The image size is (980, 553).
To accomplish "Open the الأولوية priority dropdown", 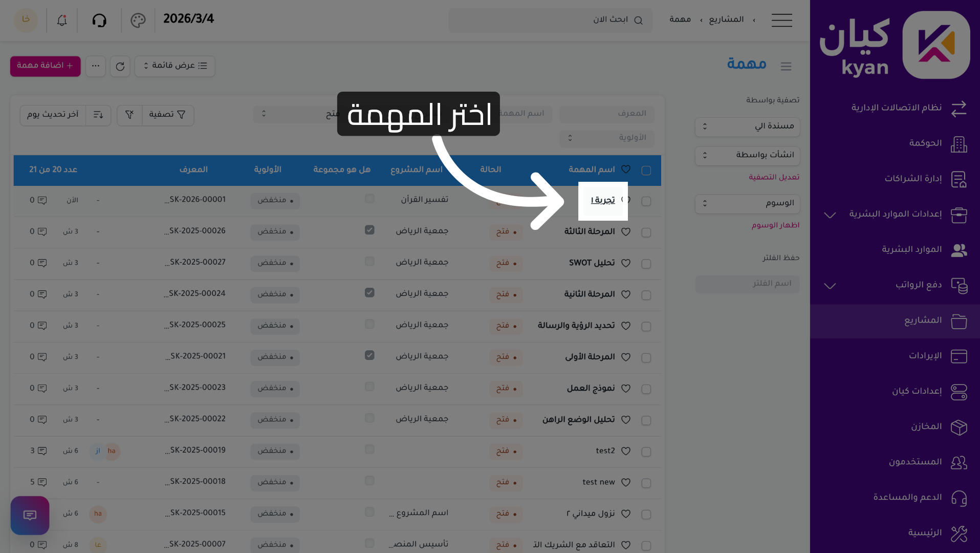I will point(606,138).
